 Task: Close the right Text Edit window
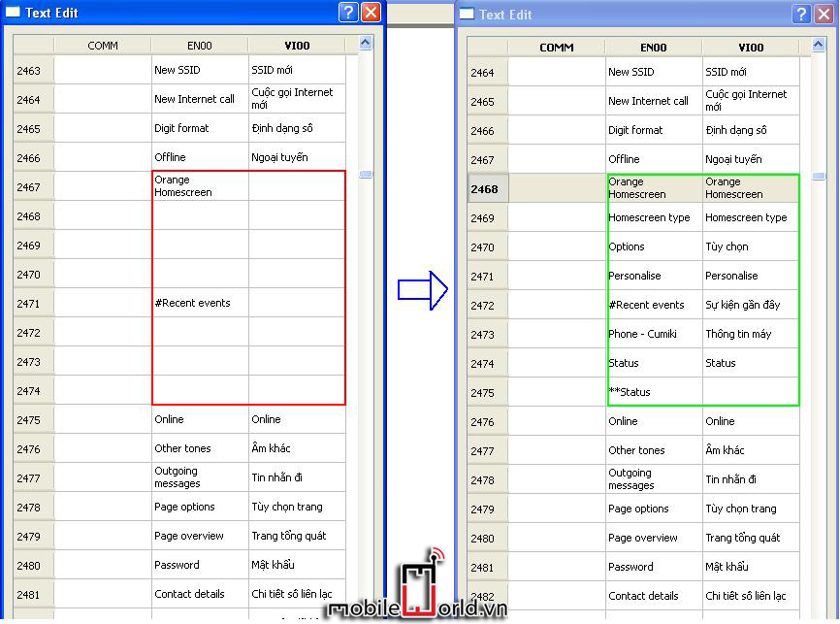[x=824, y=14]
